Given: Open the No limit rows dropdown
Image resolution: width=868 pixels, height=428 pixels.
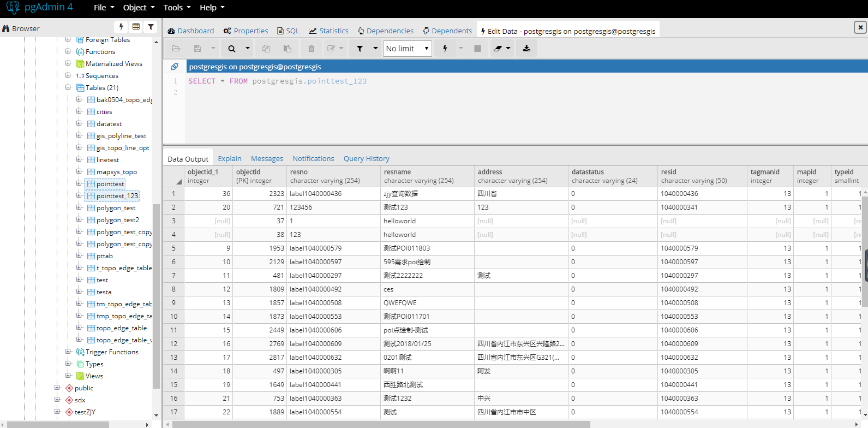Looking at the screenshot, I should 408,49.
